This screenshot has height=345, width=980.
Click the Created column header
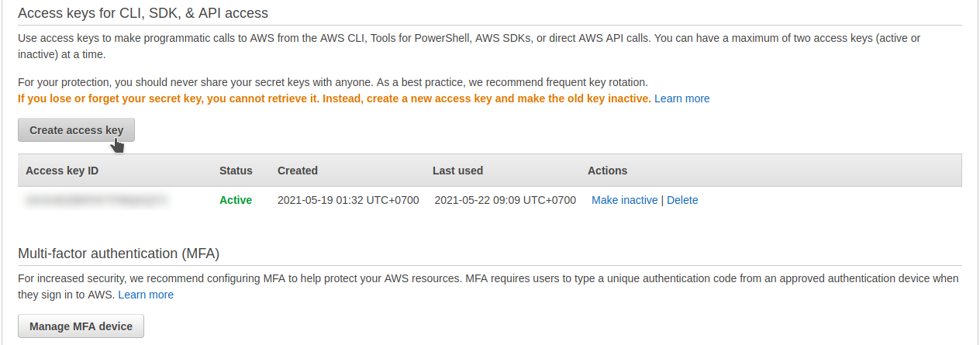298,171
